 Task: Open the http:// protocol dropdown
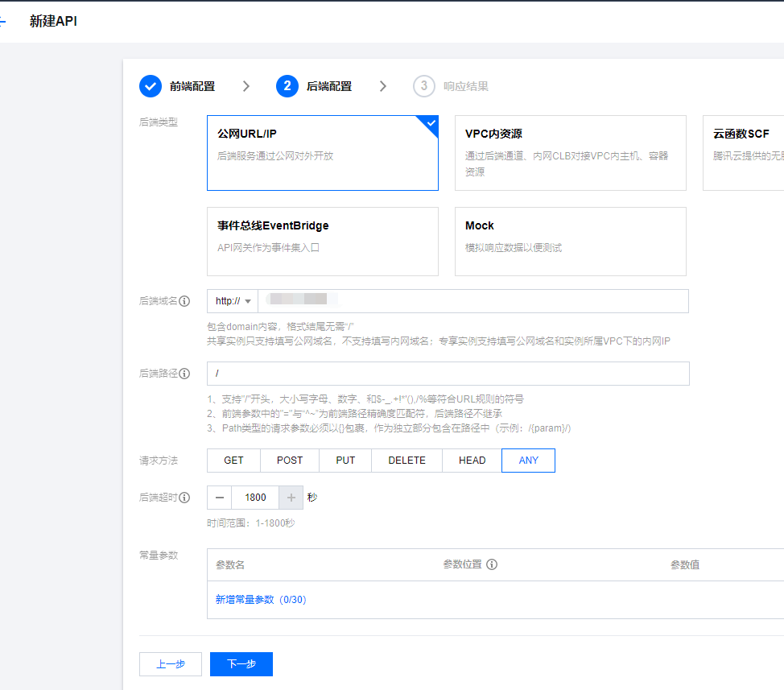(x=233, y=301)
